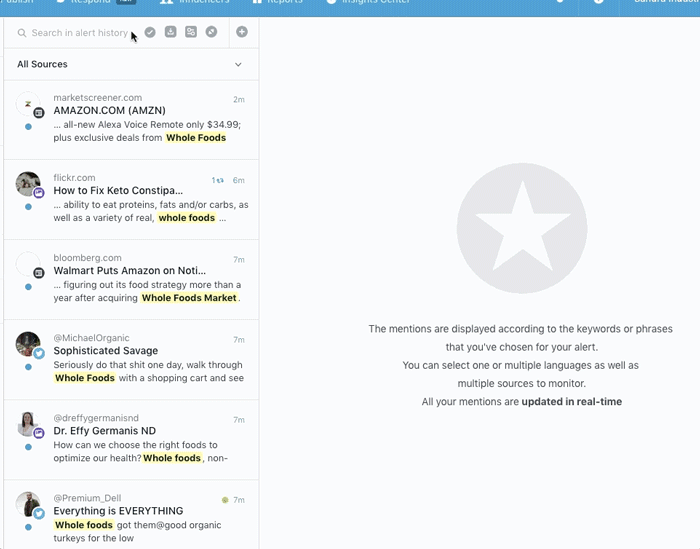This screenshot has width=700, height=549.
Task: Click the @dreffygermanisnd handle
Action: [96, 418]
